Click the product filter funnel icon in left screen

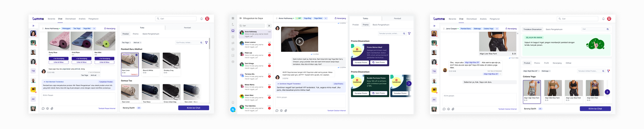[206, 43]
